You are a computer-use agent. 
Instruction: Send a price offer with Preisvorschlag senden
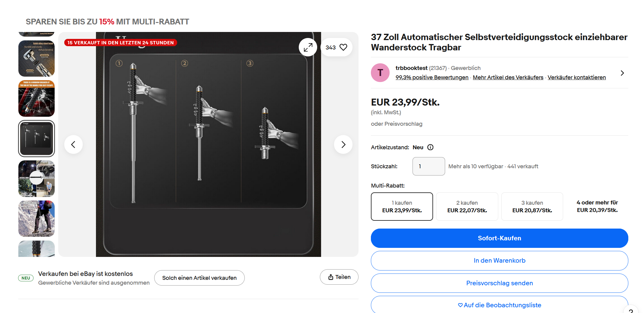coord(499,283)
